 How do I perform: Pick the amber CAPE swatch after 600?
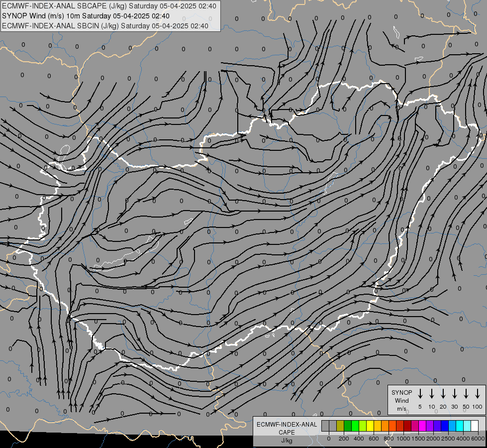tap(378, 426)
